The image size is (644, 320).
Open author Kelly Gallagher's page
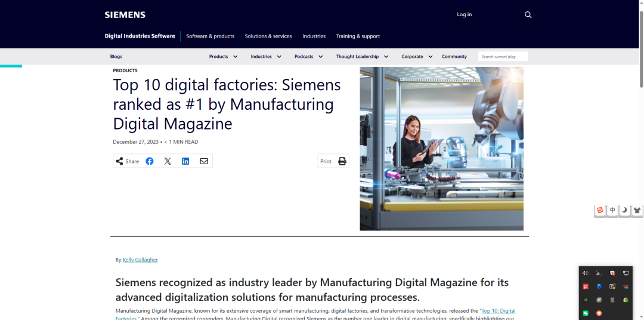(x=140, y=260)
